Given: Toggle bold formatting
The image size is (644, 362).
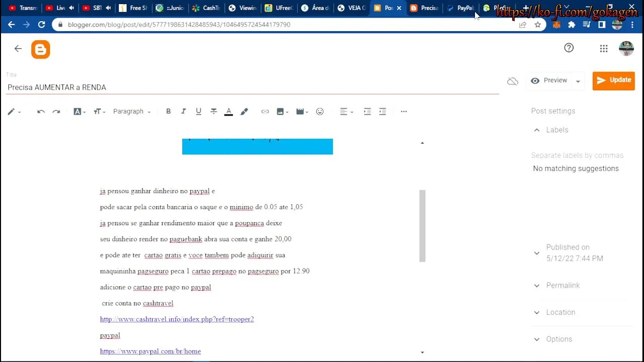Looking at the screenshot, I should click(x=169, y=112).
